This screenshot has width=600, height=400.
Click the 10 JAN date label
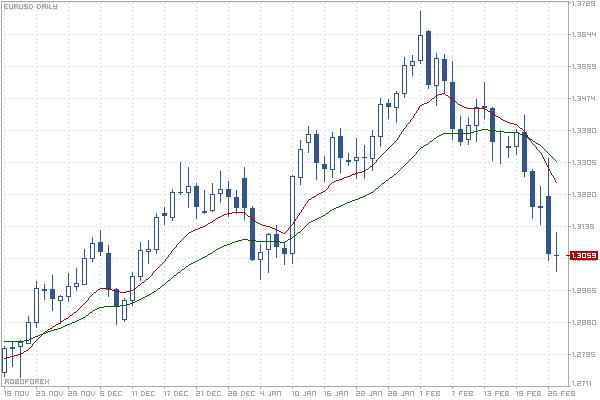pos(304,393)
